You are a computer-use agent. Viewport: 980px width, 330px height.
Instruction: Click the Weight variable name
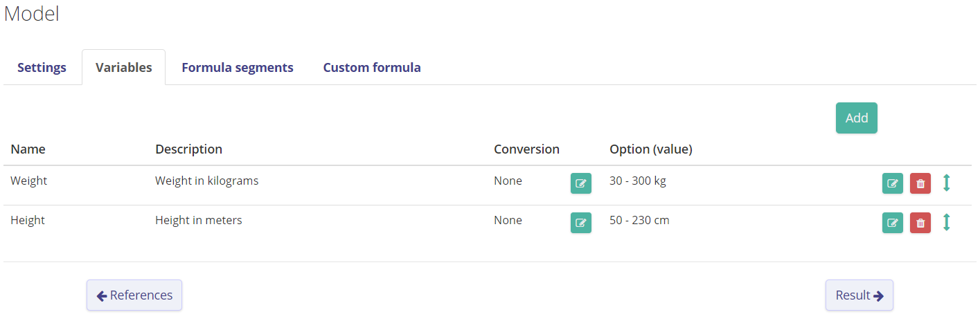[29, 181]
